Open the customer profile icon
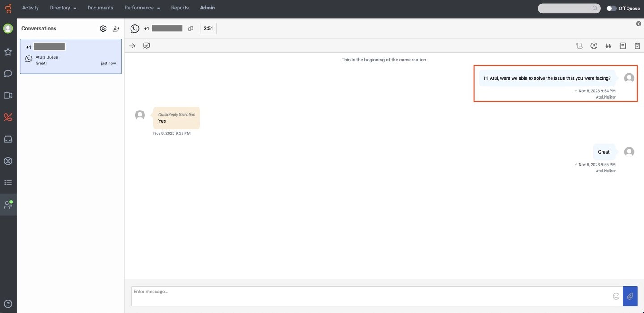The height and width of the screenshot is (313, 644). click(x=594, y=46)
